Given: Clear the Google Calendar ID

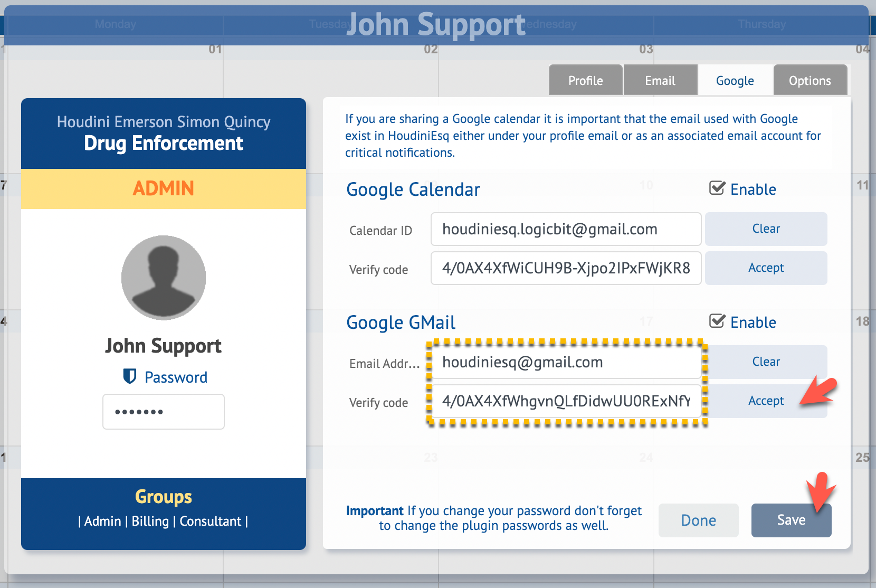Looking at the screenshot, I should [x=766, y=229].
